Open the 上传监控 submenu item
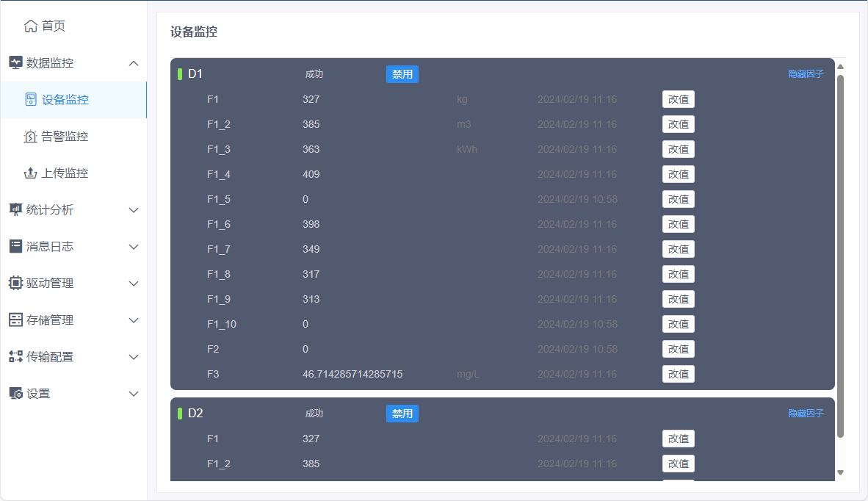868x501 pixels. coord(73,173)
